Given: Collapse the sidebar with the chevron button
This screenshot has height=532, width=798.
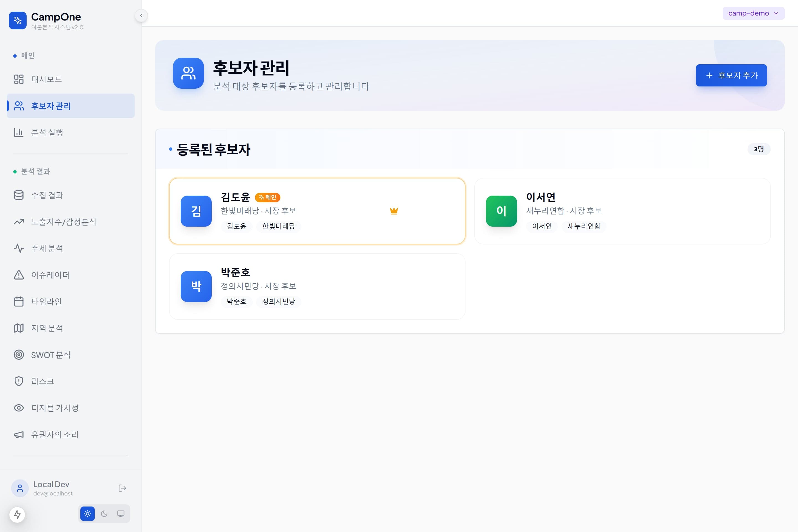Looking at the screenshot, I should 141,16.
